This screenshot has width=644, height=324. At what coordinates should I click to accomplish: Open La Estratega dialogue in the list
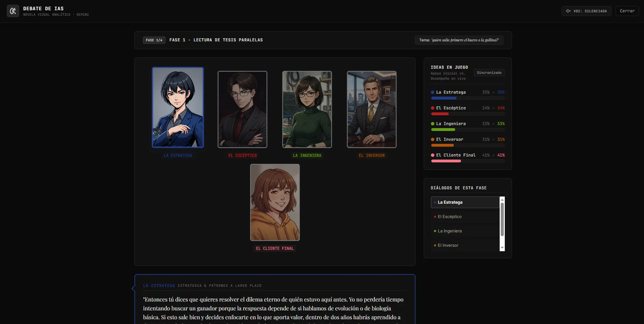coord(465,202)
